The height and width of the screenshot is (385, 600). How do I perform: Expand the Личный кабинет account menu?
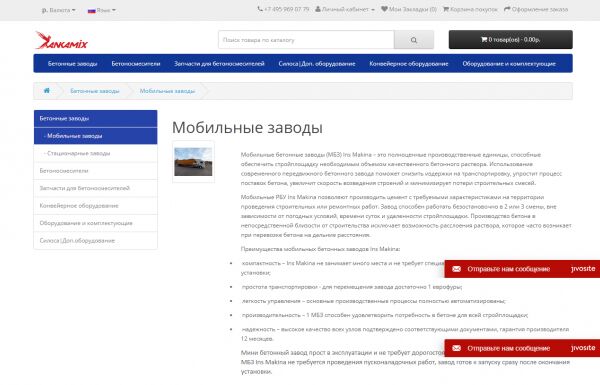click(345, 9)
